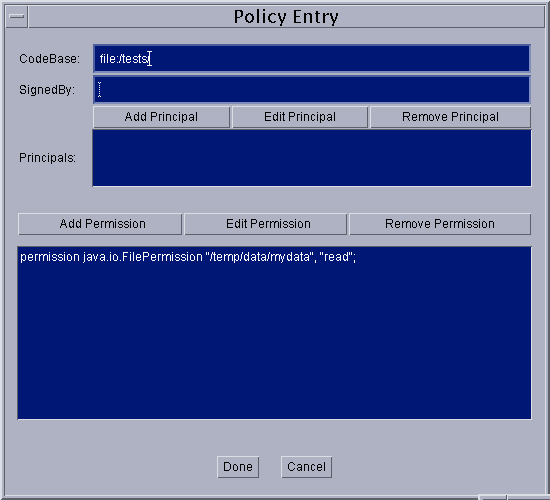The width and height of the screenshot is (550, 500).
Task: Click the SignedBy label
Action: click(x=47, y=90)
